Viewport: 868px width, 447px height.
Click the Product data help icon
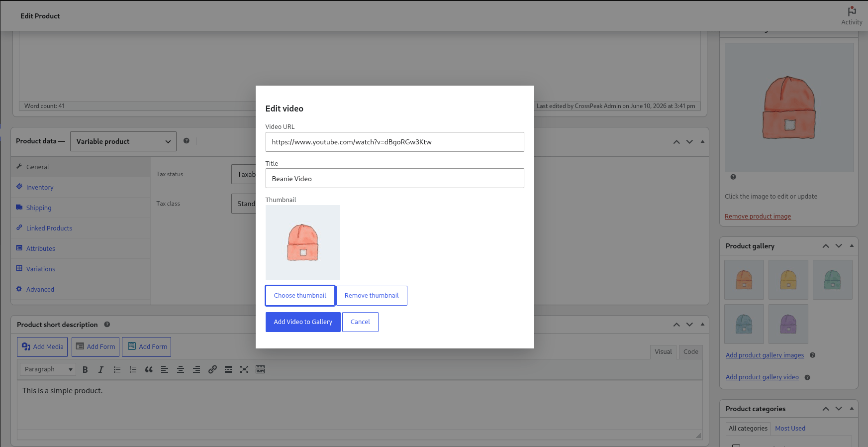[186, 141]
